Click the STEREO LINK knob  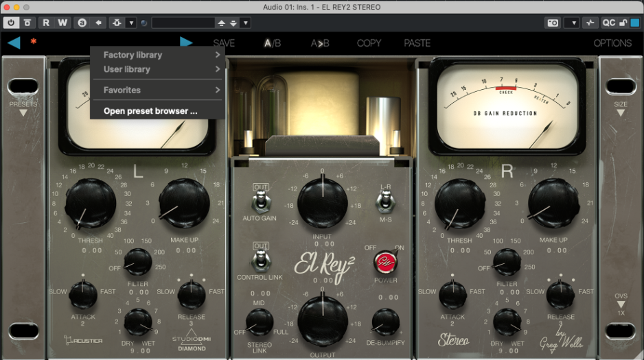260,323
